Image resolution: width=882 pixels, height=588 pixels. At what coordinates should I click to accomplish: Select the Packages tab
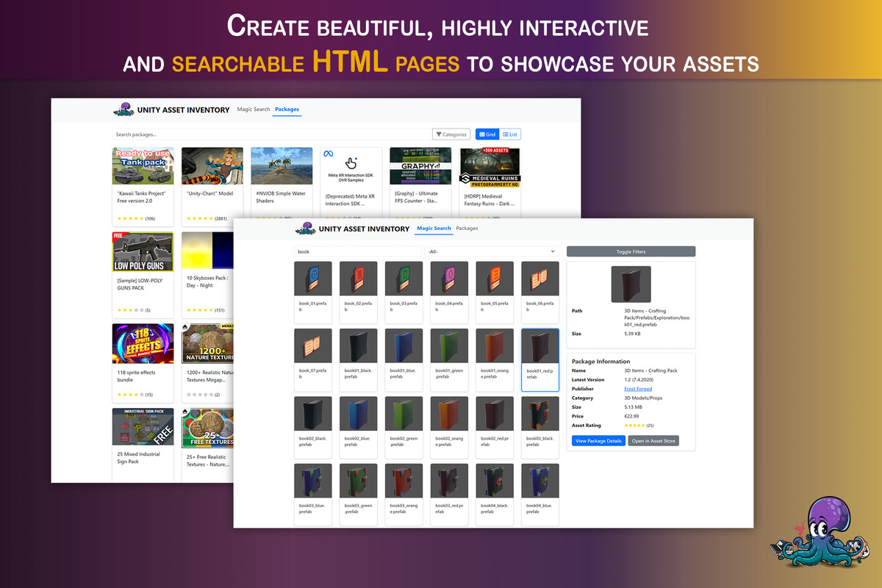(287, 109)
